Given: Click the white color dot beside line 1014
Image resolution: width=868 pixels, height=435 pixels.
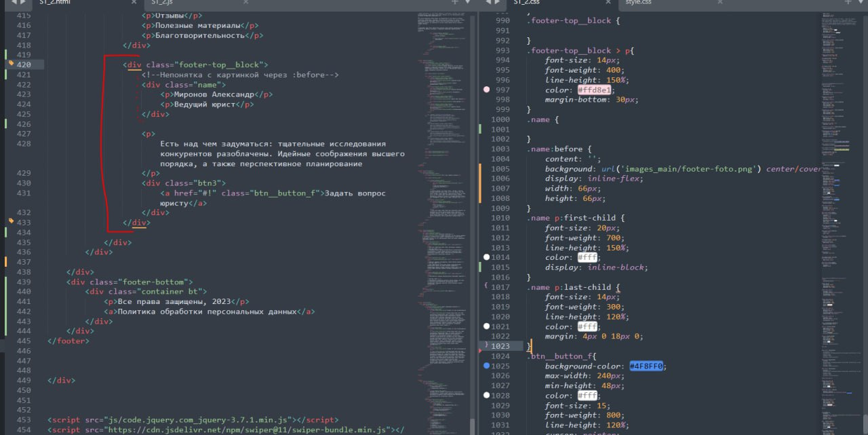Looking at the screenshot, I should tap(486, 257).
